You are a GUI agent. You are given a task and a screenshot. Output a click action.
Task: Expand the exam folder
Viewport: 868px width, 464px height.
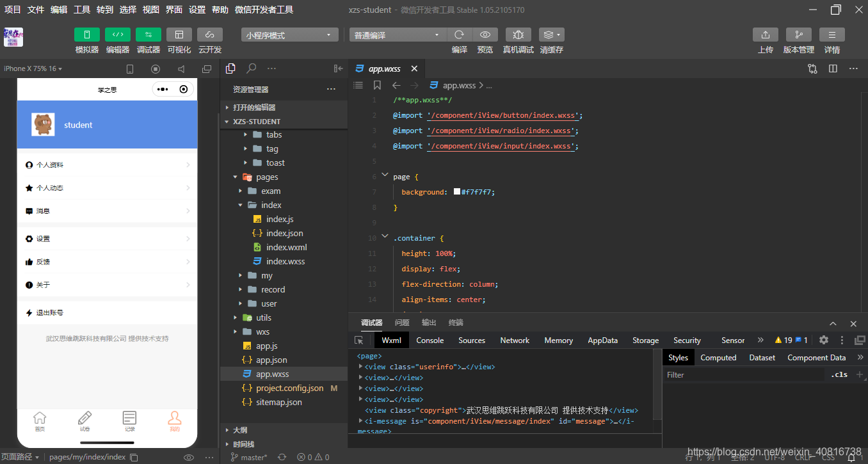[284, 191]
